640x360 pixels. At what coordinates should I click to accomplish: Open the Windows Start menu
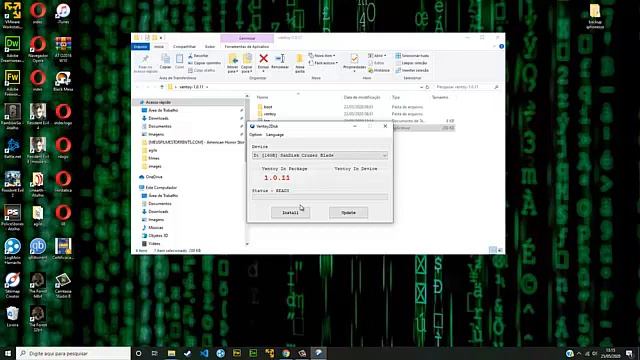tap(8, 353)
